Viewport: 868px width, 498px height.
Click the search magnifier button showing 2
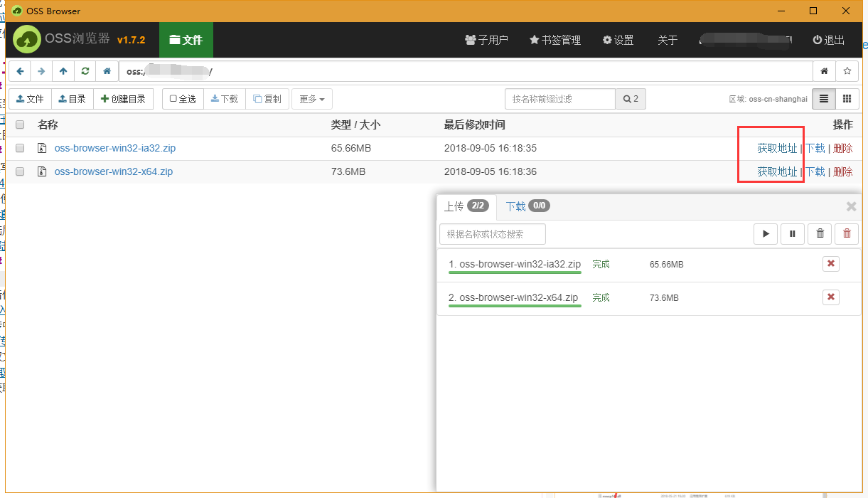click(x=631, y=99)
